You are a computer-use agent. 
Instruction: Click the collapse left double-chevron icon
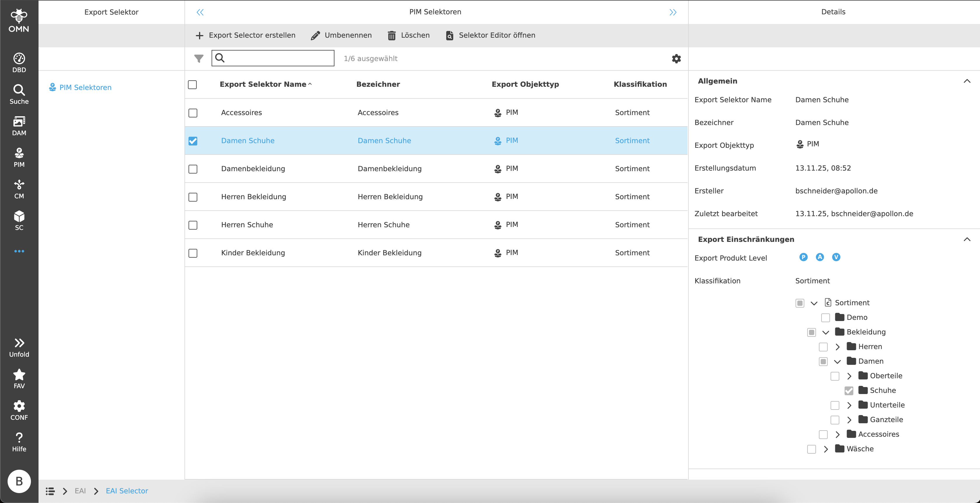(200, 12)
